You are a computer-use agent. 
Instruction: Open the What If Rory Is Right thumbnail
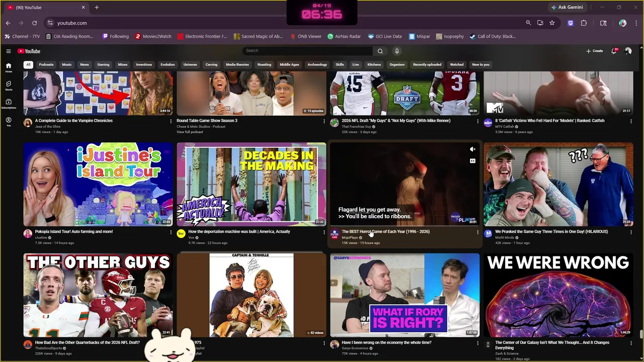pos(405,295)
